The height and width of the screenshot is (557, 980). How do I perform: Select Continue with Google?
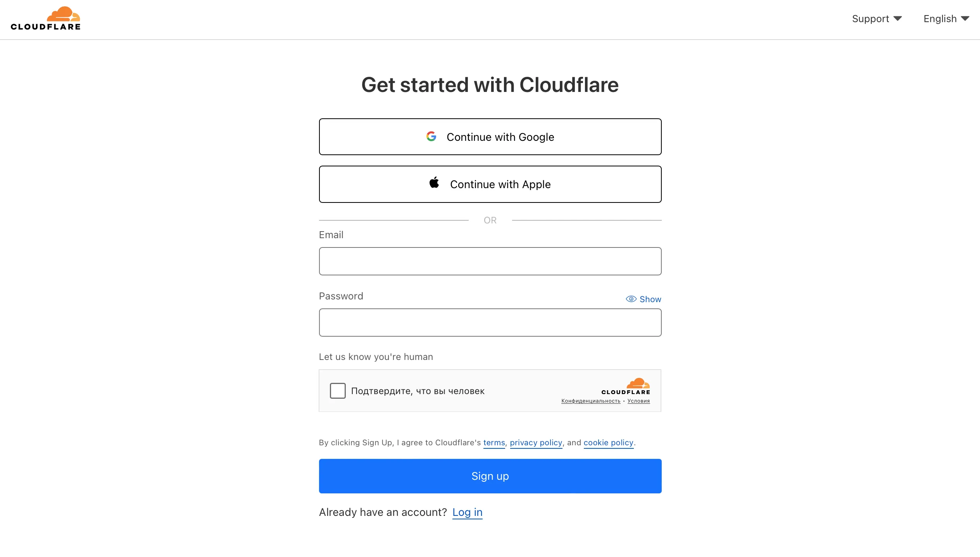tap(490, 137)
